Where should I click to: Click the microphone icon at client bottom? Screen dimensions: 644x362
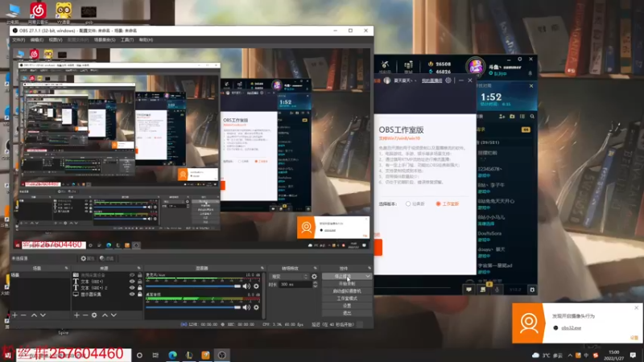[x=497, y=290]
